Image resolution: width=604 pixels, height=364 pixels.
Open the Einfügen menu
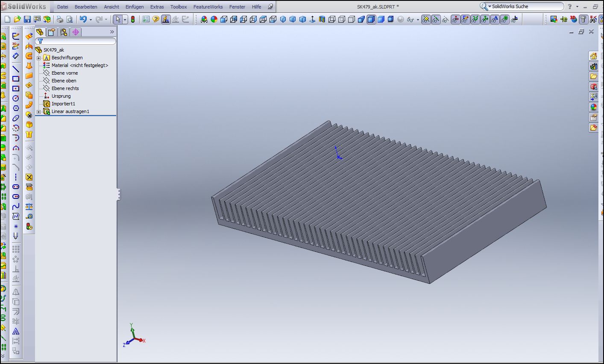tap(135, 7)
